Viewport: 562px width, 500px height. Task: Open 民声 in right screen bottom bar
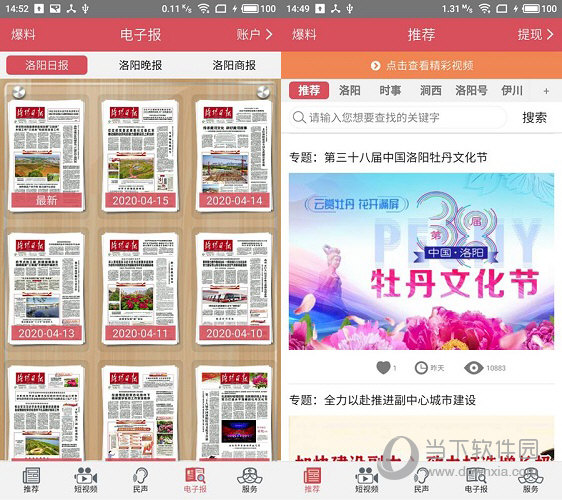tap(421, 480)
